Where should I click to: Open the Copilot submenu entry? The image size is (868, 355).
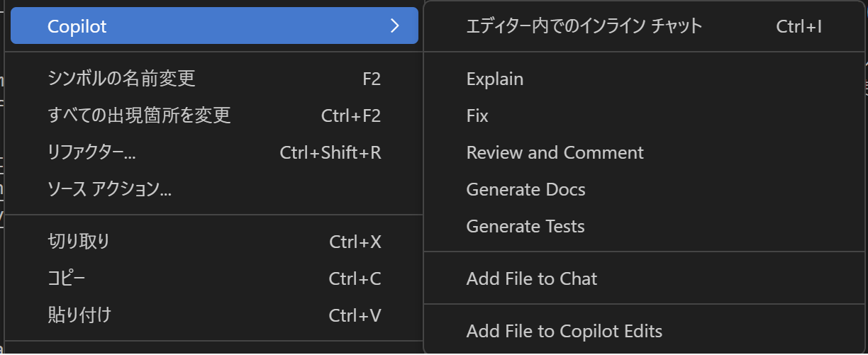77,27
